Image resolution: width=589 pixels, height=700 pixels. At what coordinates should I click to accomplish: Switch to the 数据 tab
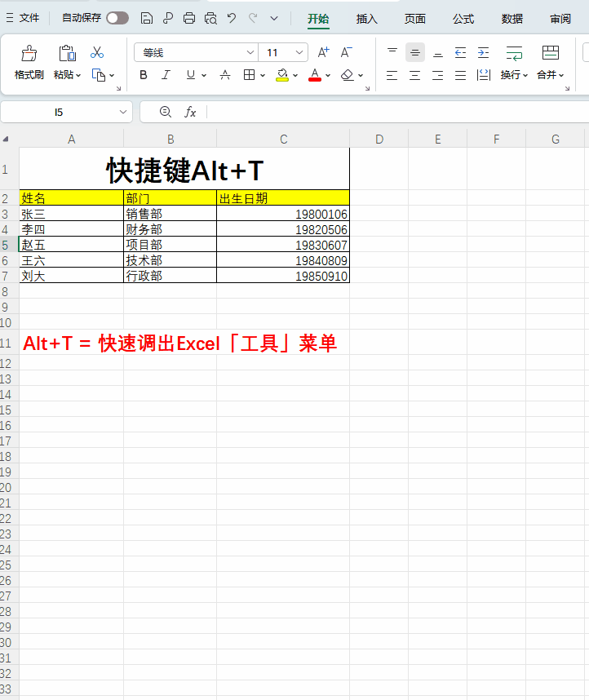pyautogui.click(x=511, y=19)
